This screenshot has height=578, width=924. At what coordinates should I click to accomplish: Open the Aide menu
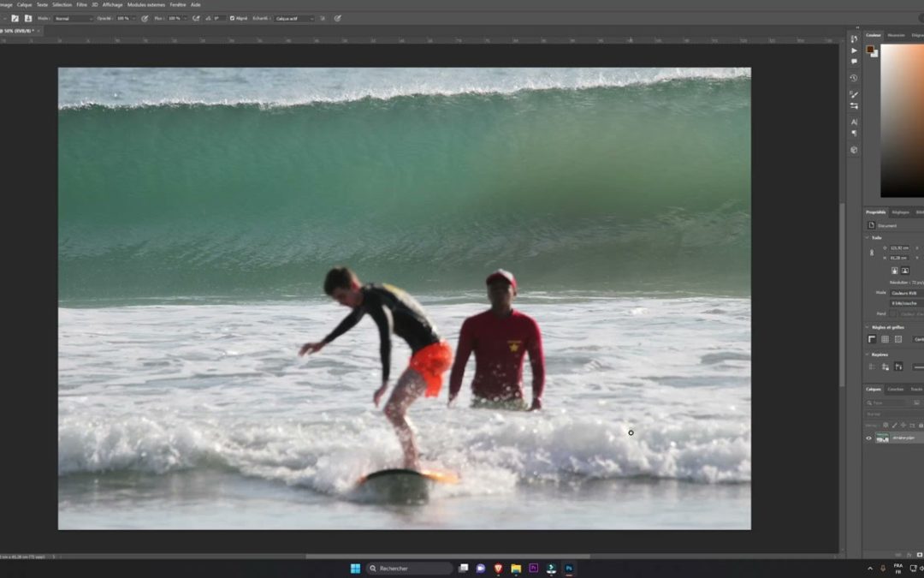click(196, 5)
